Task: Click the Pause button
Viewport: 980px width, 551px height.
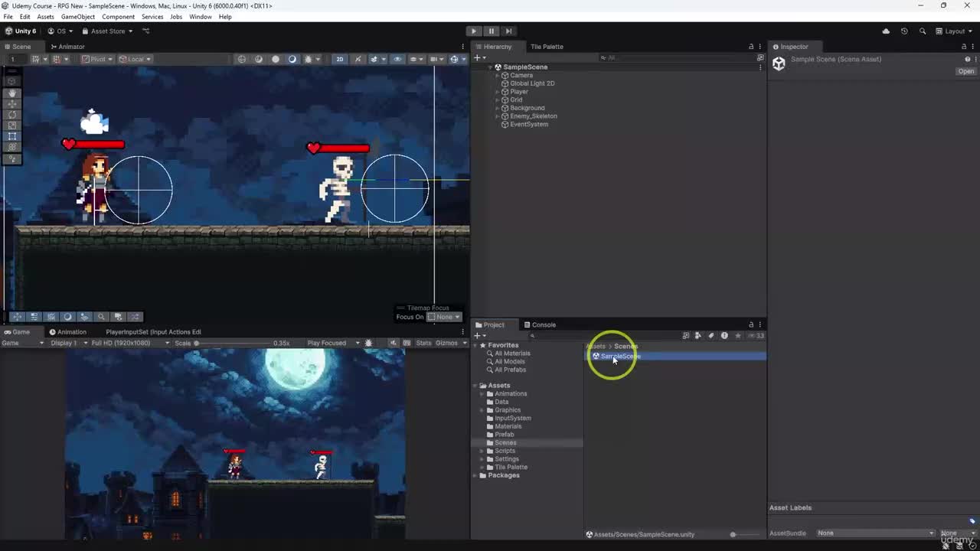Action: click(492, 31)
